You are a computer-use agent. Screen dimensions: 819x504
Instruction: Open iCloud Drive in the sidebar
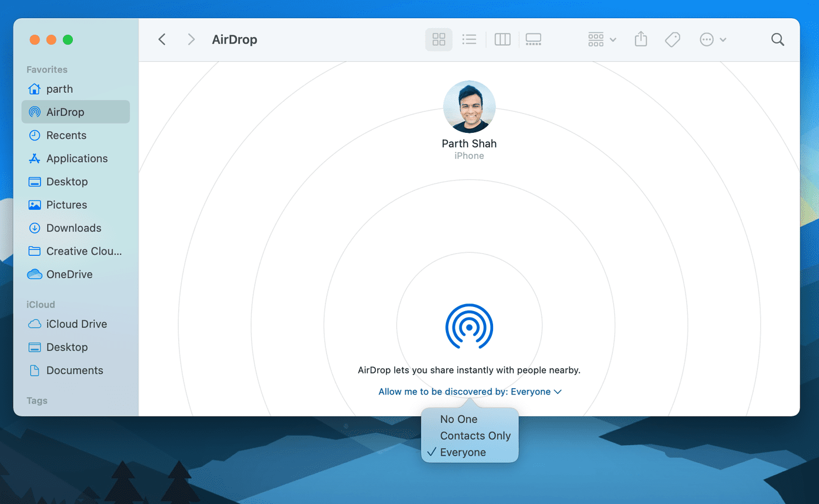76,324
